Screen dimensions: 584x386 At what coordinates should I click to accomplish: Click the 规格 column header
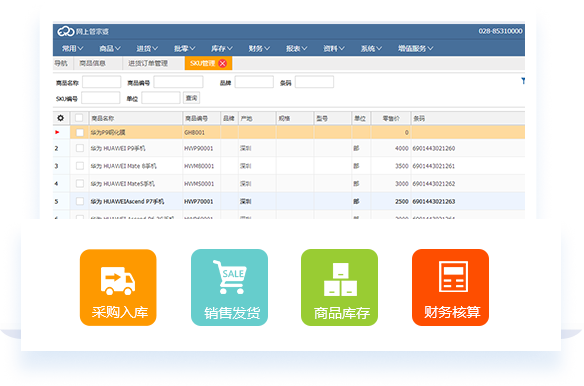[x=295, y=118]
